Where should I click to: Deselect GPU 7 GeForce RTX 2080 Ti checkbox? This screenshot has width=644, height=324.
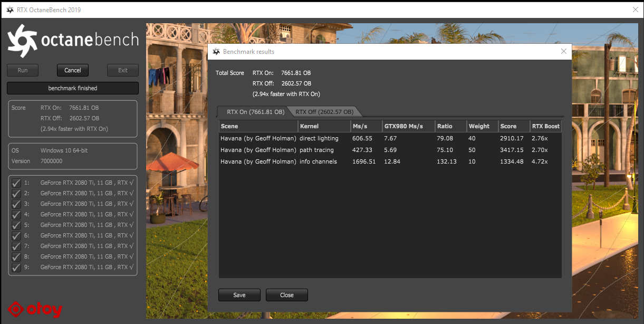pos(16,246)
